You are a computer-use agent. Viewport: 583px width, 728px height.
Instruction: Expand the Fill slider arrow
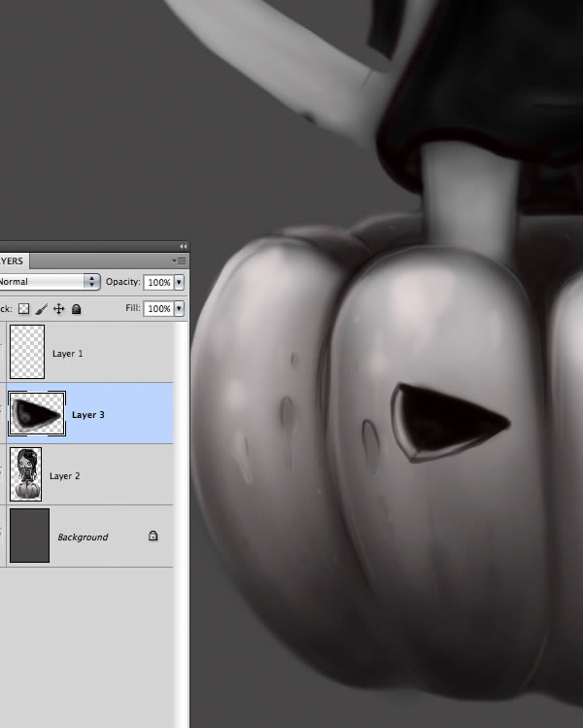pos(179,308)
